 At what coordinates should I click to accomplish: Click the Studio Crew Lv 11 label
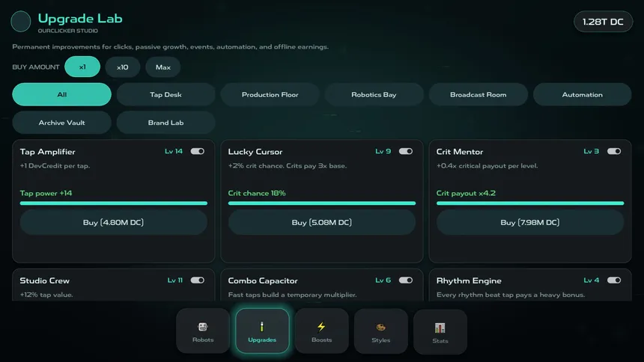[174, 280]
